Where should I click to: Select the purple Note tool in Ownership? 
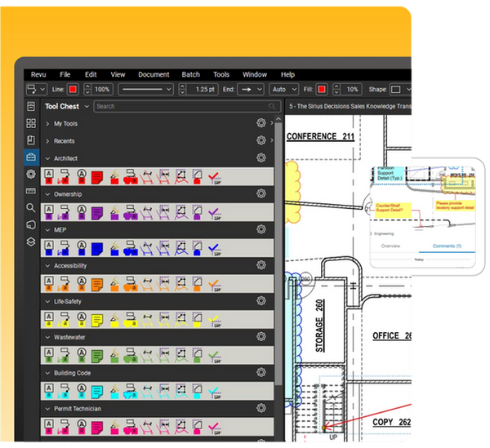tap(97, 213)
